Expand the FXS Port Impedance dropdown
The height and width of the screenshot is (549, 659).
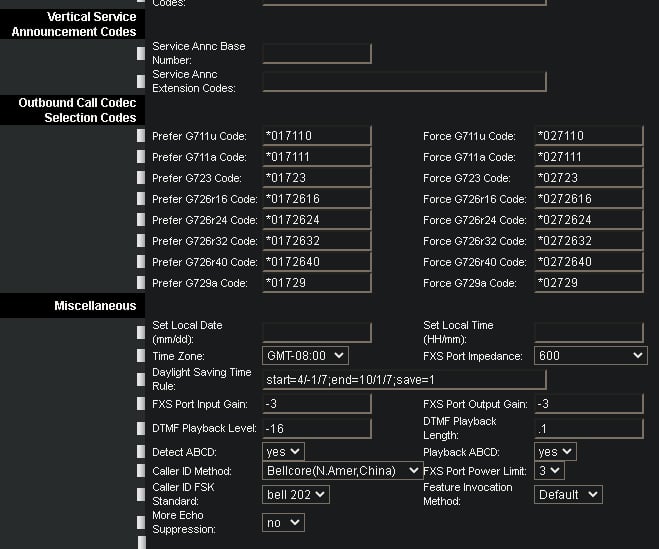click(590, 355)
